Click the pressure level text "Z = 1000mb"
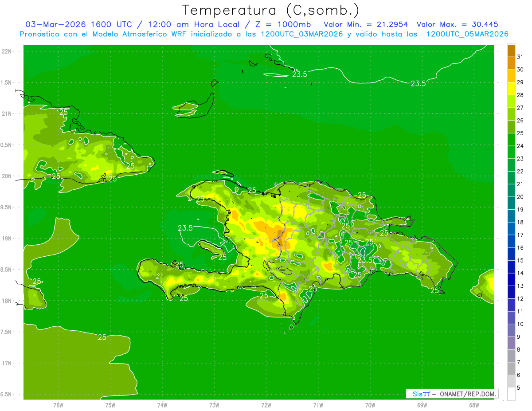Viewport: 532px width, 411px height. click(x=284, y=24)
